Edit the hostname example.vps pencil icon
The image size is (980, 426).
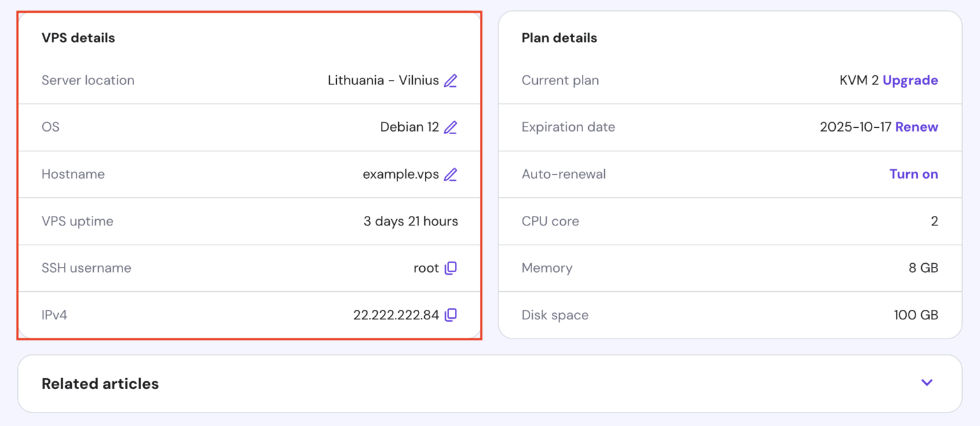[x=450, y=174]
